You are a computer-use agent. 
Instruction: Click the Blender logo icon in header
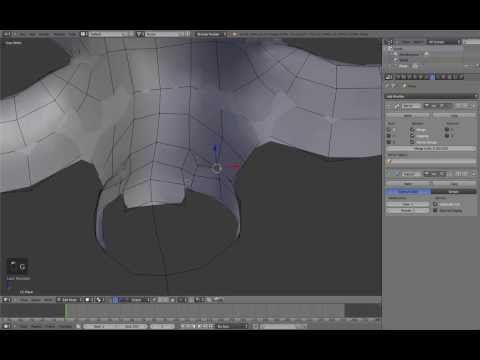click(x=234, y=34)
